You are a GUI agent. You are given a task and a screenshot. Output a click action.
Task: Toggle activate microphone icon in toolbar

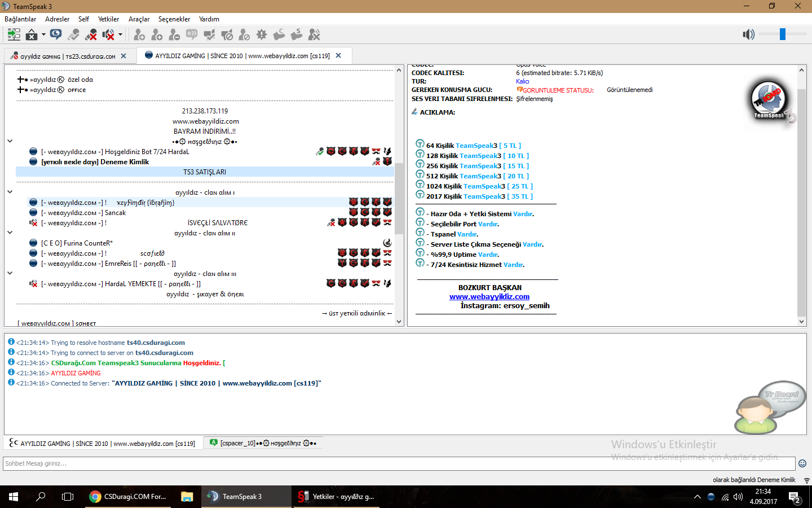(x=73, y=35)
